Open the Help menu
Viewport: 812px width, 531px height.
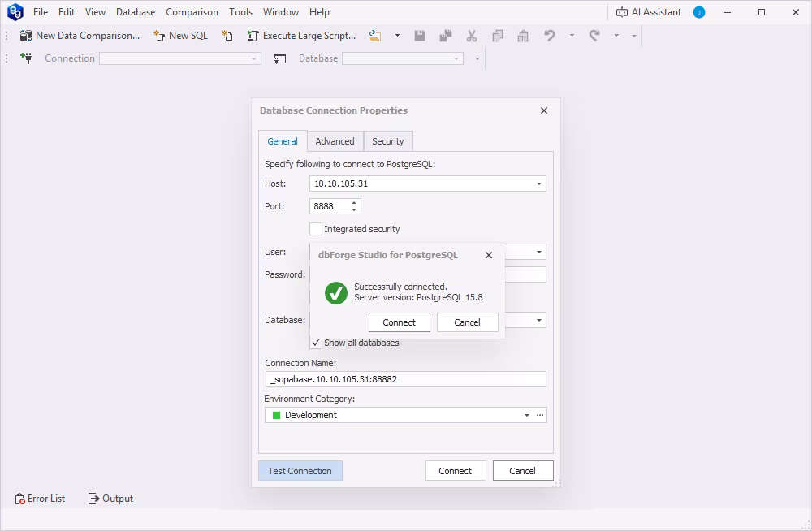[319, 12]
